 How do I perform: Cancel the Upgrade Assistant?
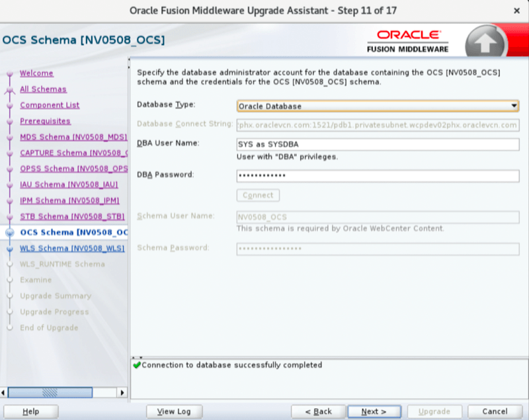(495, 411)
